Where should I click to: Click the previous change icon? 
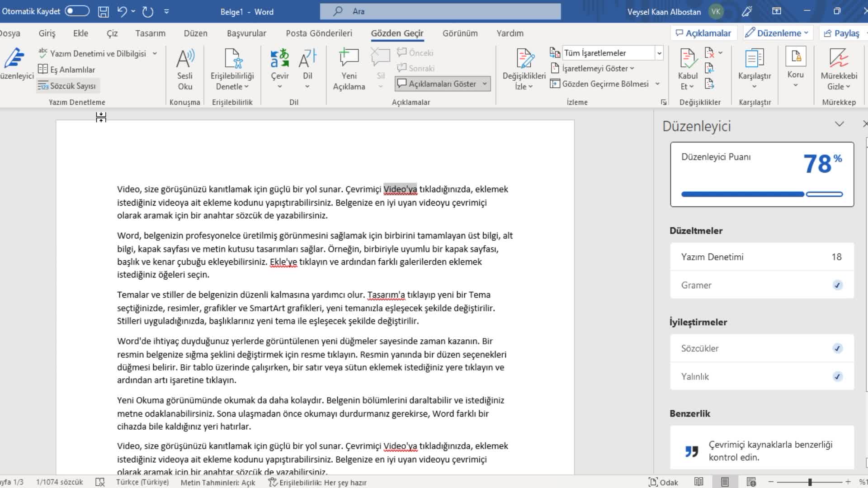(709, 68)
